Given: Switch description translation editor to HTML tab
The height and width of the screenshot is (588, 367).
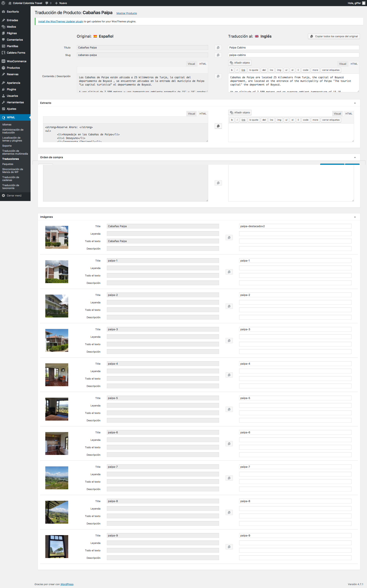Looking at the screenshot, I should coord(354,64).
